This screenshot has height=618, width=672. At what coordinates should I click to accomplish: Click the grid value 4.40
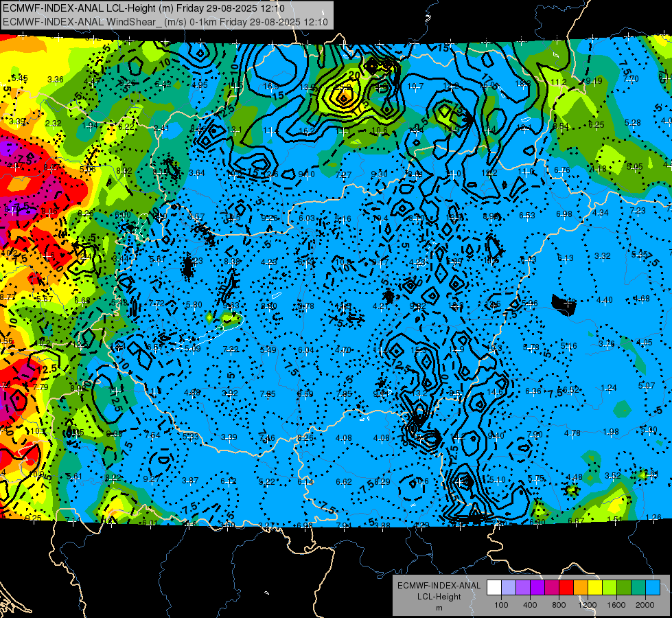point(604,300)
